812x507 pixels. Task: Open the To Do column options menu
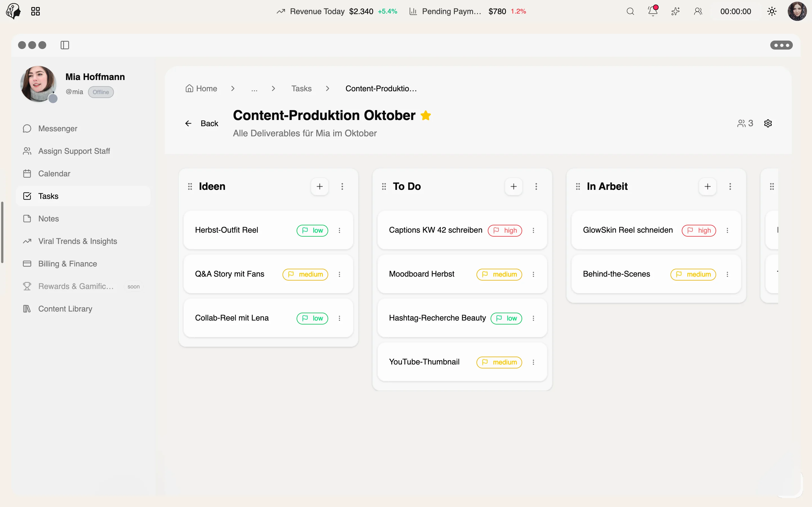coord(536,186)
